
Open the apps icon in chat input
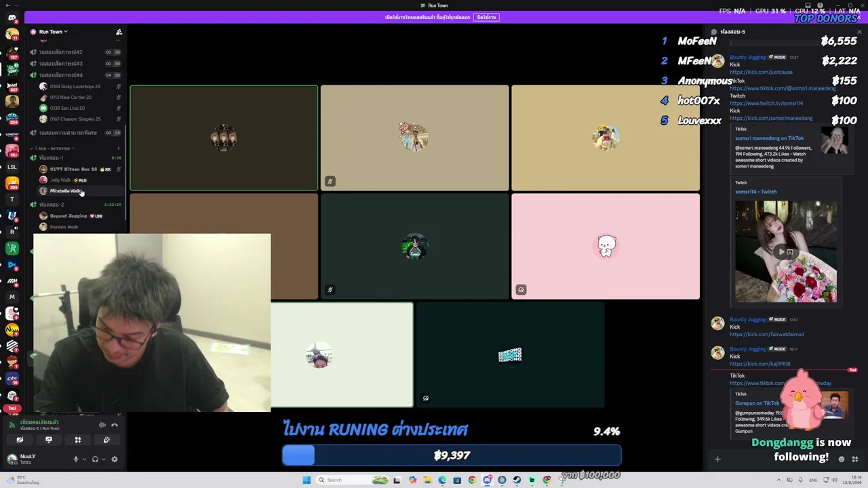tap(855, 460)
